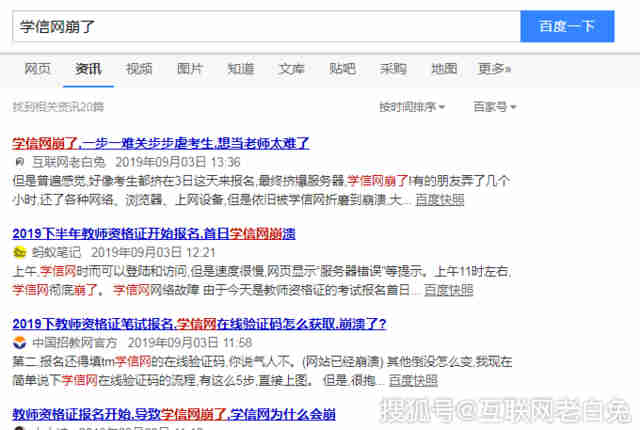Viewport: 640px width, 430px height.
Task: Switch to the 网页 tab
Action: (x=37, y=69)
